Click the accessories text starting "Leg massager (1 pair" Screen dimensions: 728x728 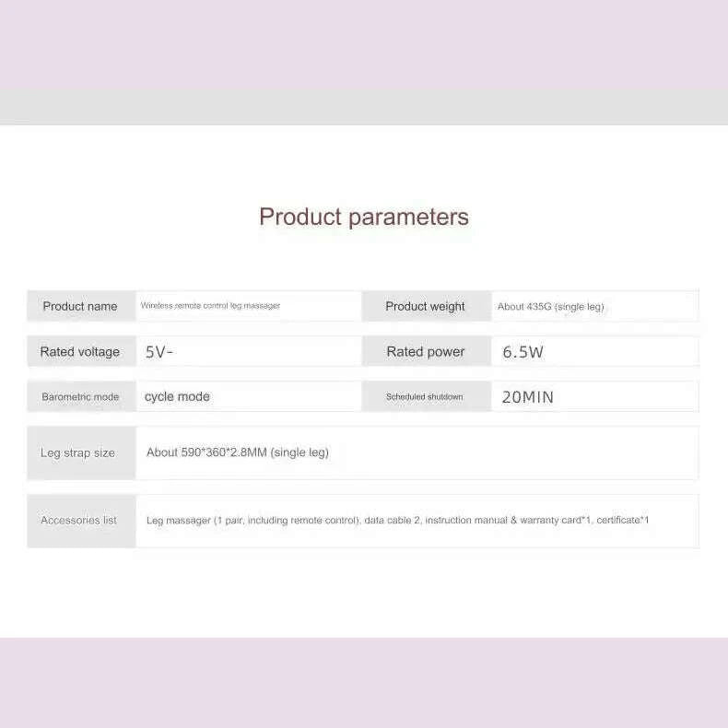397,521
